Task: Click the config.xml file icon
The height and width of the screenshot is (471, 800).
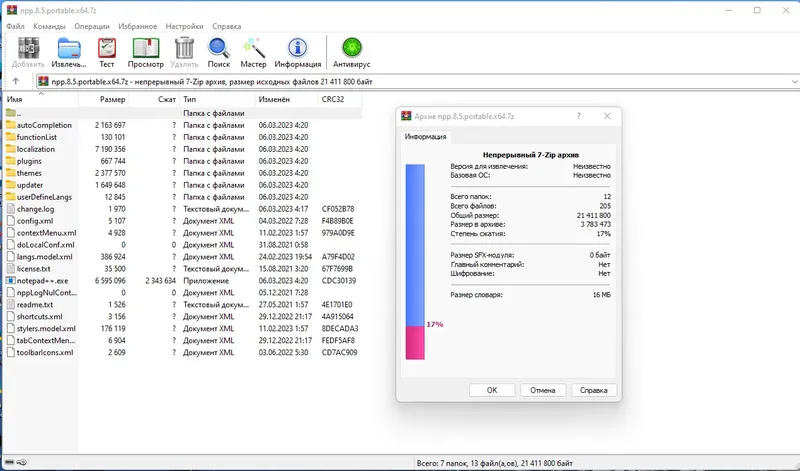Action: point(11,221)
